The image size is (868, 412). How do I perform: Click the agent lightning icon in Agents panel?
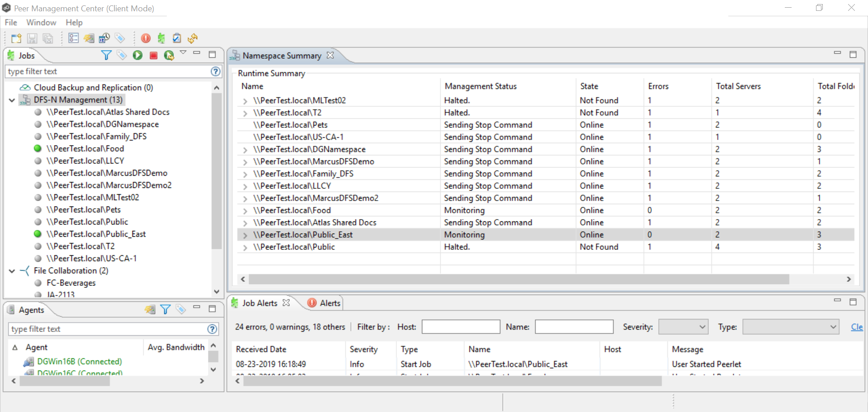pos(150,309)
